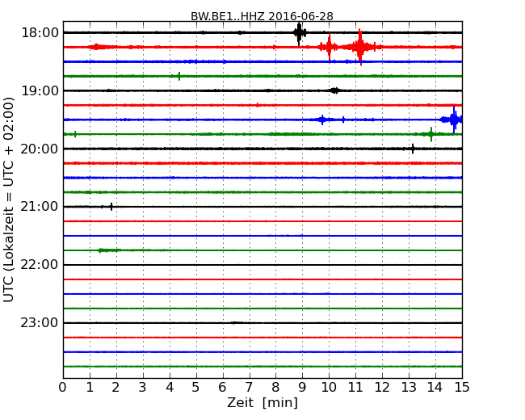The height and width of the screenshot is (420, 525).
Task: Pick the blue spike near minute 9.7
Action: (322, 120)
